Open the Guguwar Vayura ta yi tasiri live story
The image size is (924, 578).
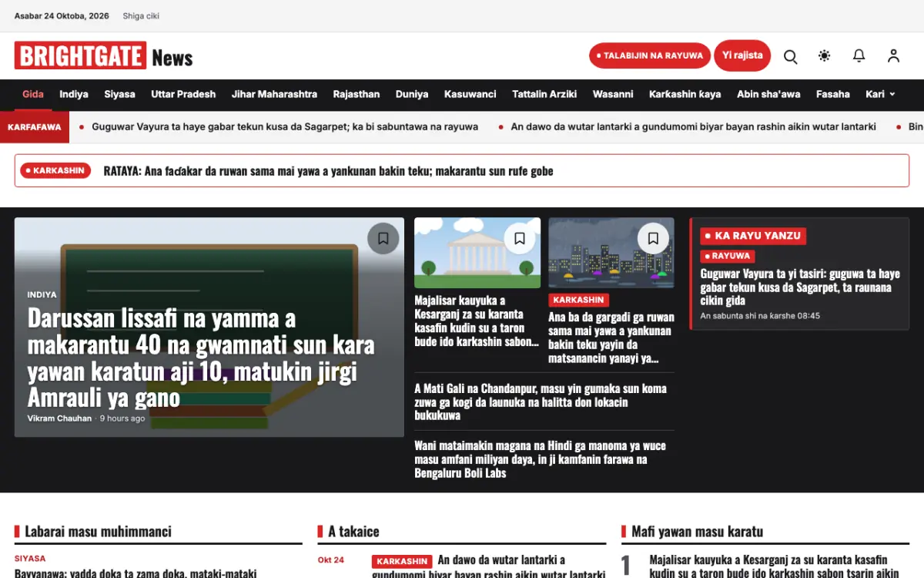click(800, 287)
